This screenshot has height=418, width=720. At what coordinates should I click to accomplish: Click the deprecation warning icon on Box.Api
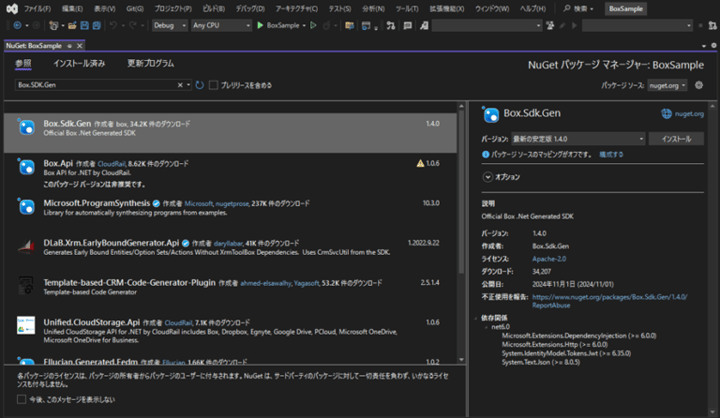point(421,162)
